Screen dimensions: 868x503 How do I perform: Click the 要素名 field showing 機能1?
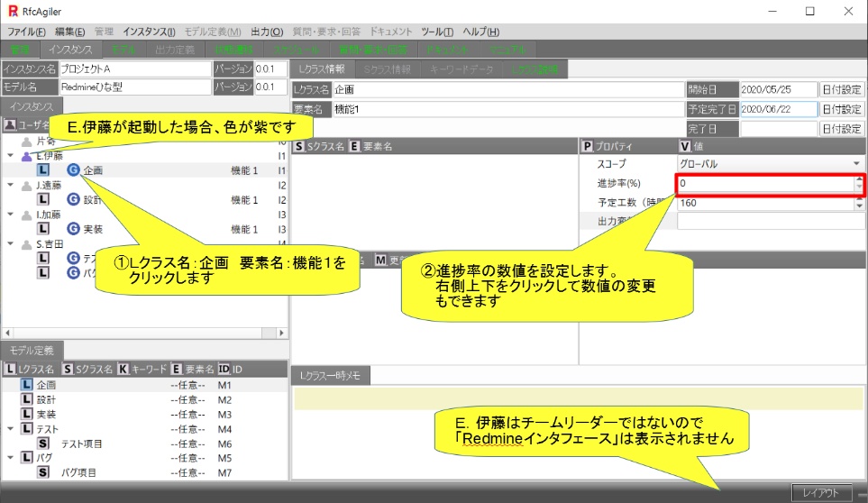coord(508,109)
